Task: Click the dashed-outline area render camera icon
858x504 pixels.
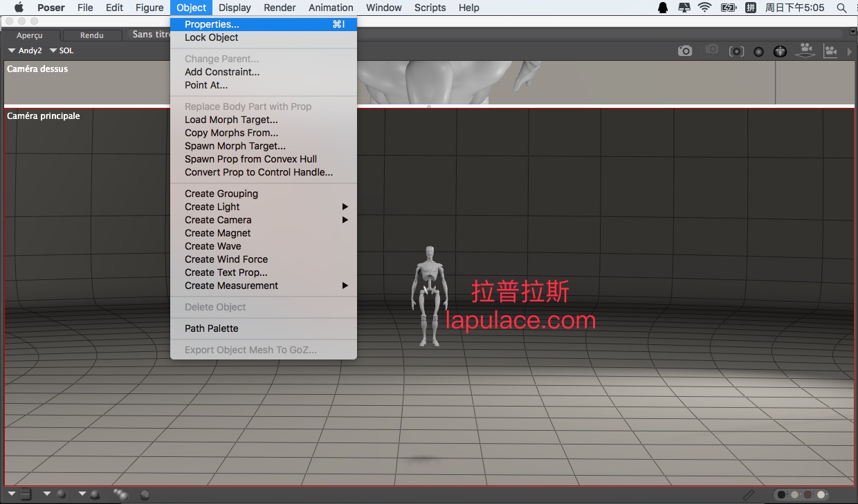Action: [711, 50]
